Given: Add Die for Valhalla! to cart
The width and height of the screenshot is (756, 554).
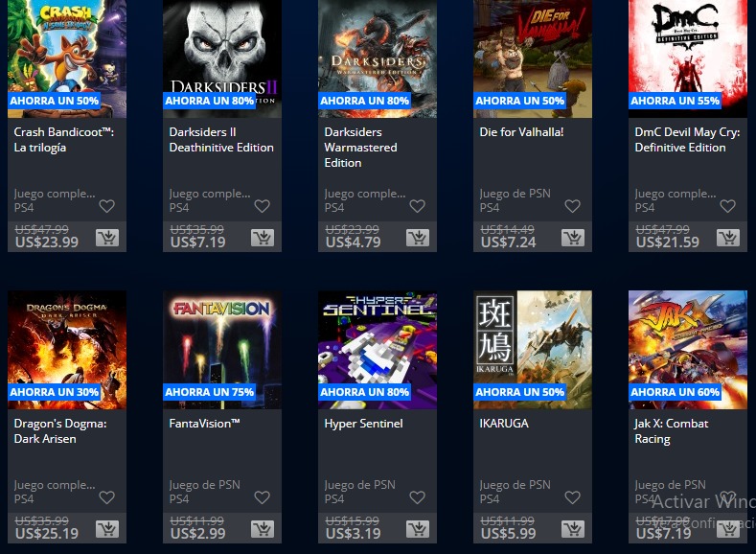Looking at the screenshot, I should (573, 238).
